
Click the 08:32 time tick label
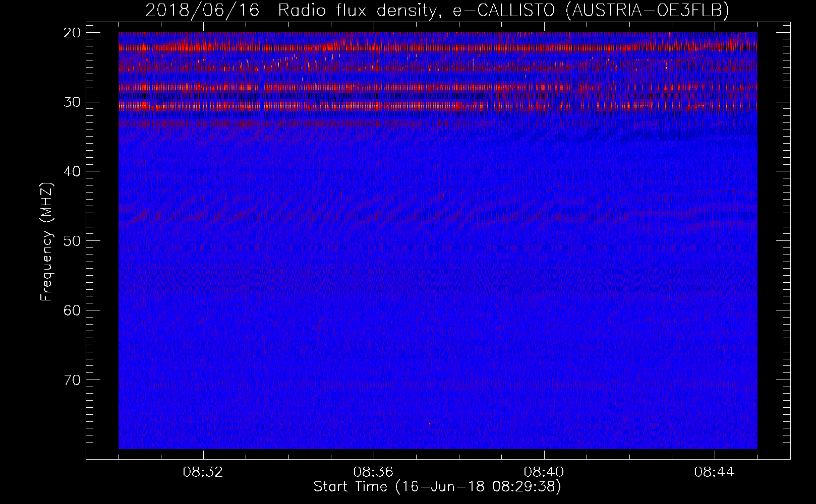tap(203, 472)
